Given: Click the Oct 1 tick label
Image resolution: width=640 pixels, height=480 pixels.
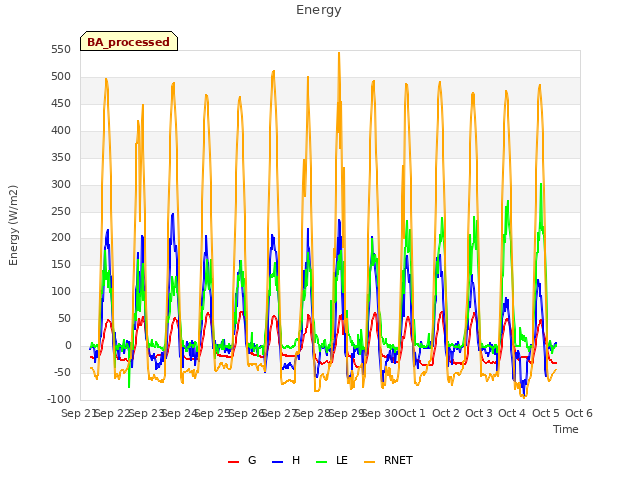Looking at the screenshot, I should point(412,413).
